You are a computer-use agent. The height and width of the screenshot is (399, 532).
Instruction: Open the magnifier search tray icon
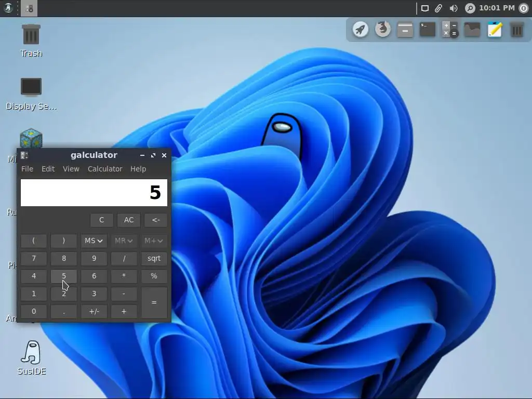pyautogui.click(x=470, y=8)
